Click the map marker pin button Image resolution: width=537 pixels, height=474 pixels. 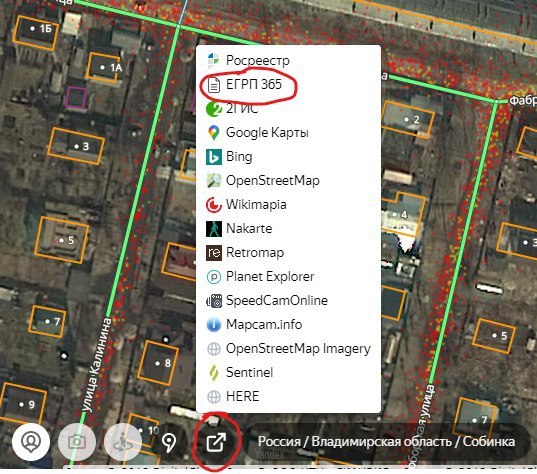pyautogui.click(x=168, y=441)
